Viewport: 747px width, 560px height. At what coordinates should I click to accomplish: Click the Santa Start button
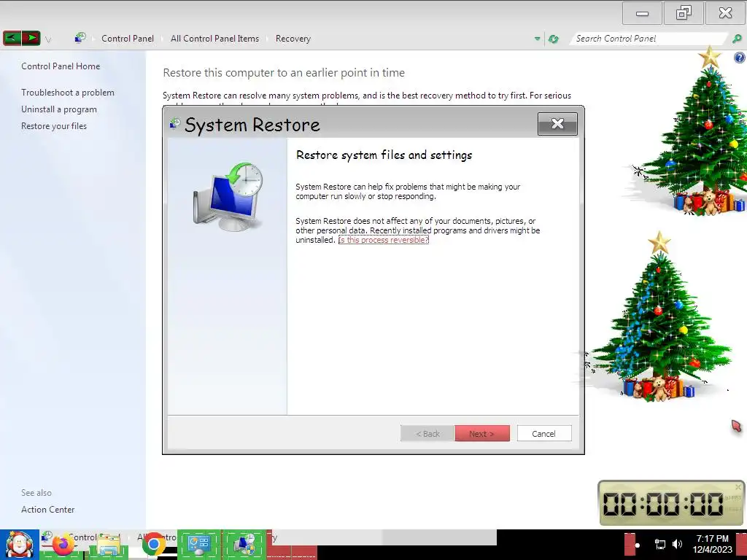tap(19, 545)
